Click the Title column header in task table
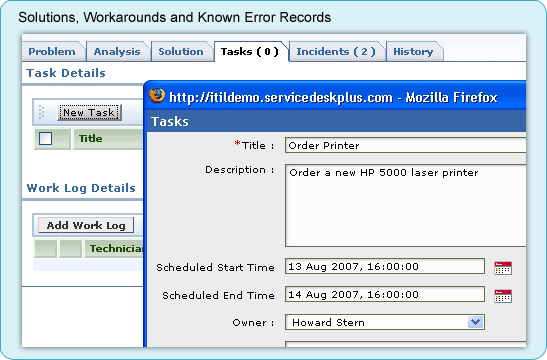547x360 pixels. [x=108, y=138]
